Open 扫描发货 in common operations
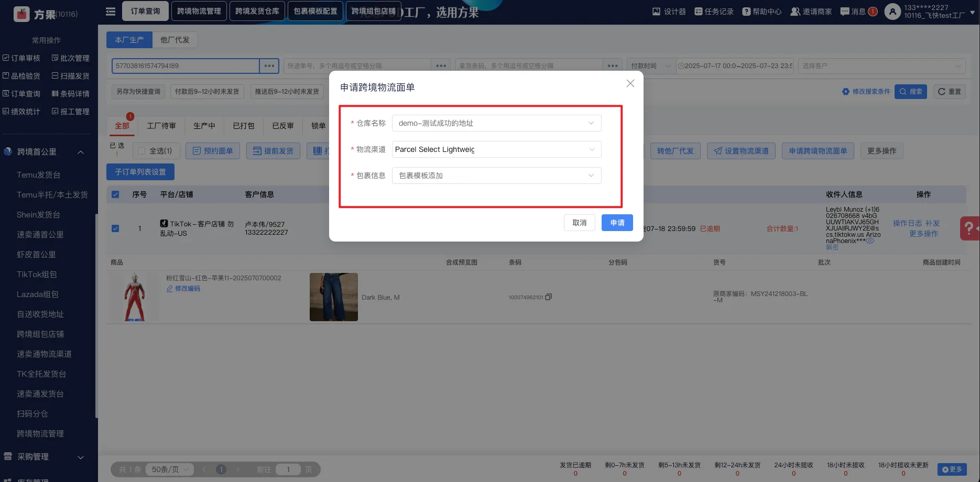The height and width of the screenshot is (482, 980). [x=71, y=76]
